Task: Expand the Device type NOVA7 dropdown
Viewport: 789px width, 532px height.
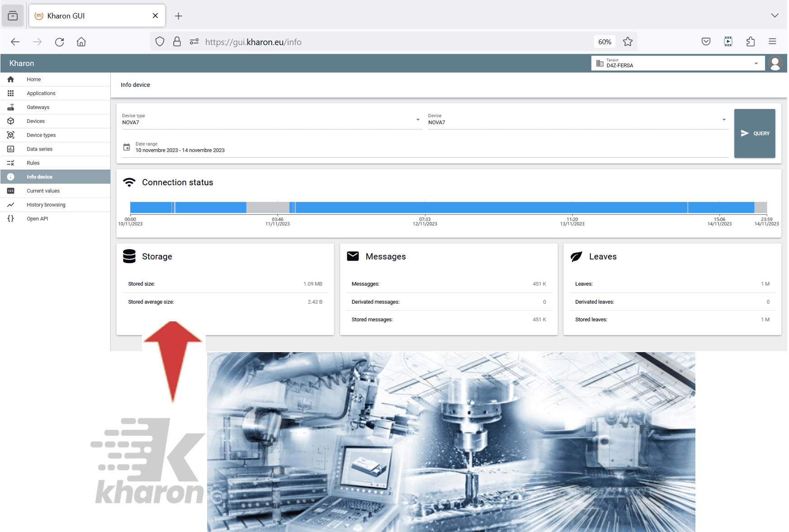Action: [418, 120]
